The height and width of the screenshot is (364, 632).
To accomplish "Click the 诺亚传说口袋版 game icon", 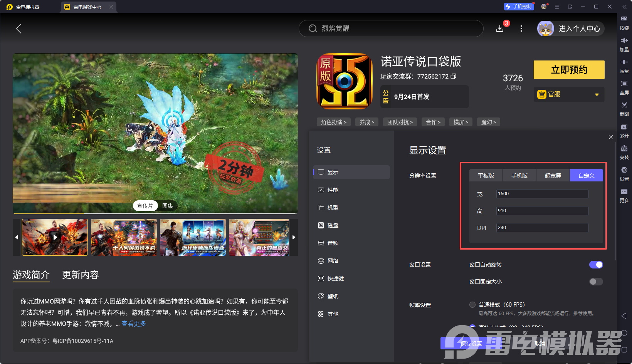I will point(345,81).
